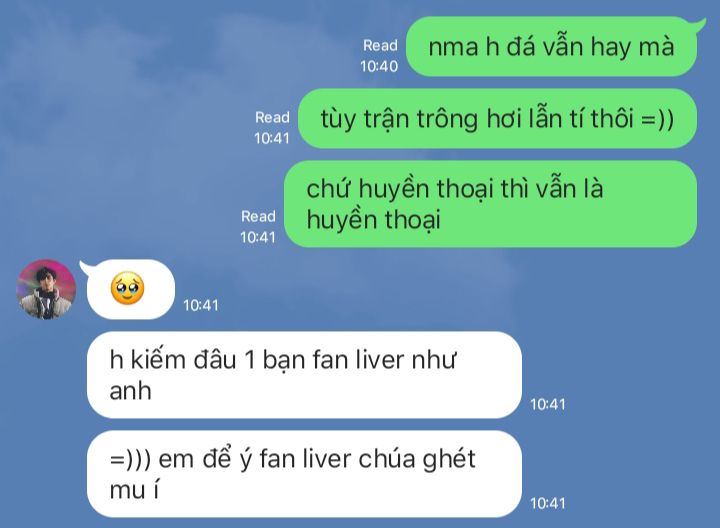Click the Read label beside 'tùy trận' message

point(272,118)
